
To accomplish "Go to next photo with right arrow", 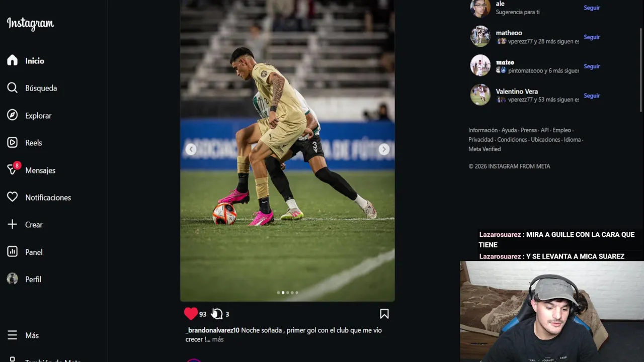I will point(384,149).
